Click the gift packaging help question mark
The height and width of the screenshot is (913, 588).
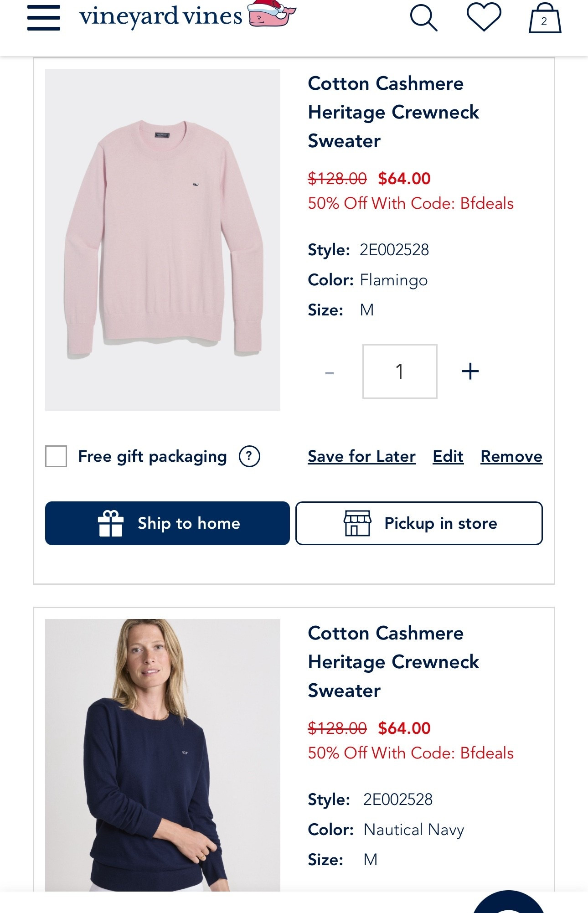[x=250, y=456]
